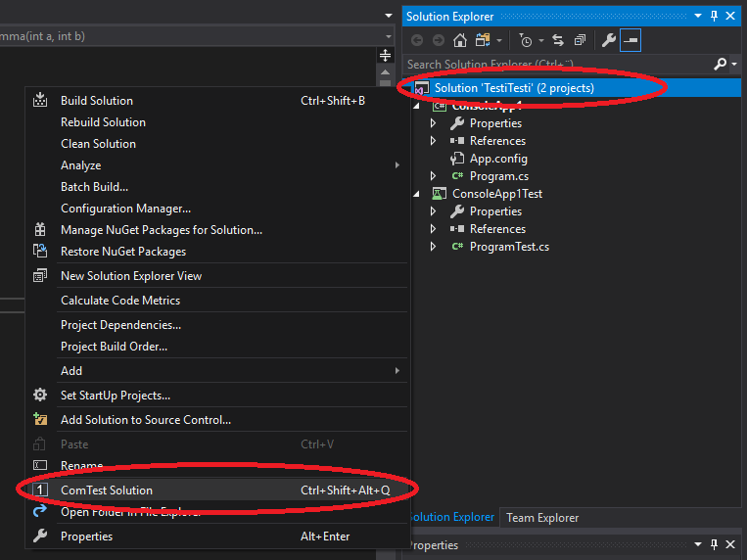Open Solution Explorer window position dropdown
Image resolution: width=747 pixels, height=560 pixels.
[x=698, y=16]
